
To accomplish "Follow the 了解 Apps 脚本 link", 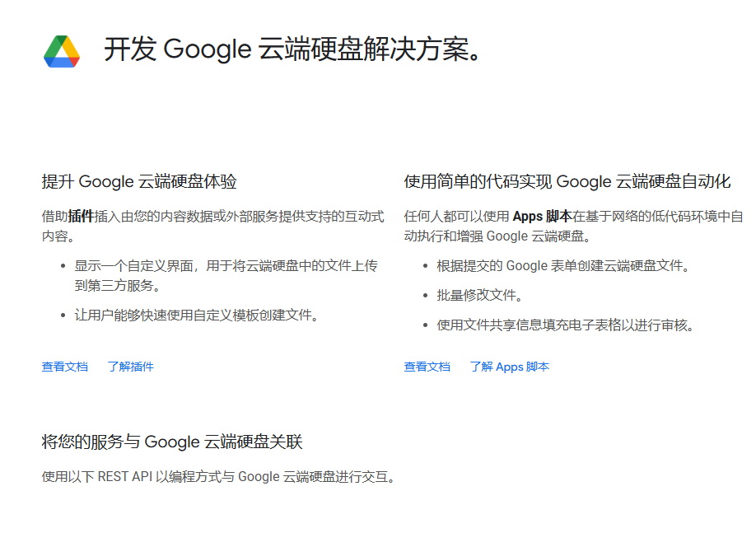I will [510, 367].
